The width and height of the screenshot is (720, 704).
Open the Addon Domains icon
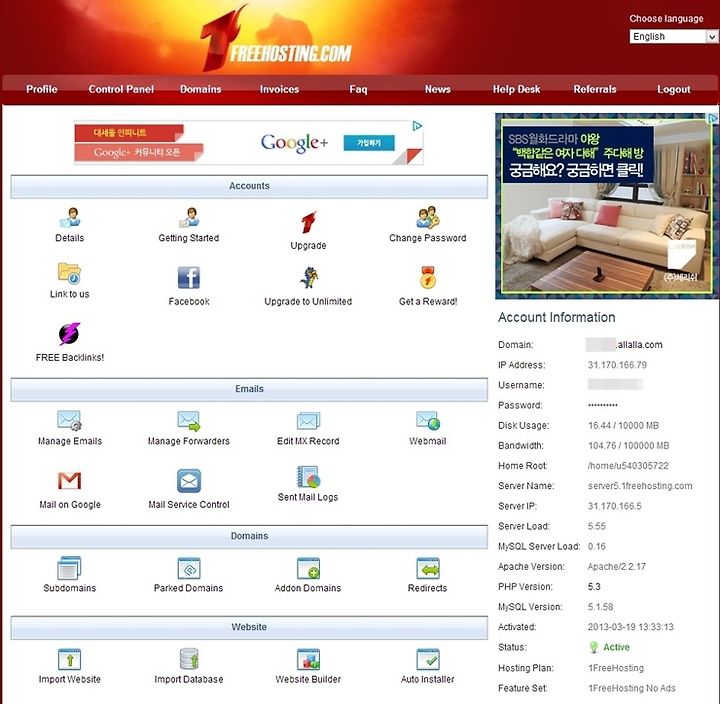click(308, 568)
